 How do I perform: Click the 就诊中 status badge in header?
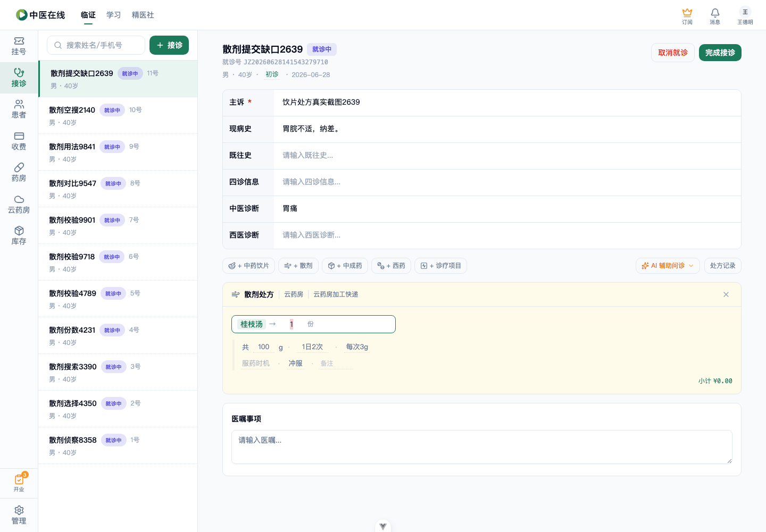322,49
